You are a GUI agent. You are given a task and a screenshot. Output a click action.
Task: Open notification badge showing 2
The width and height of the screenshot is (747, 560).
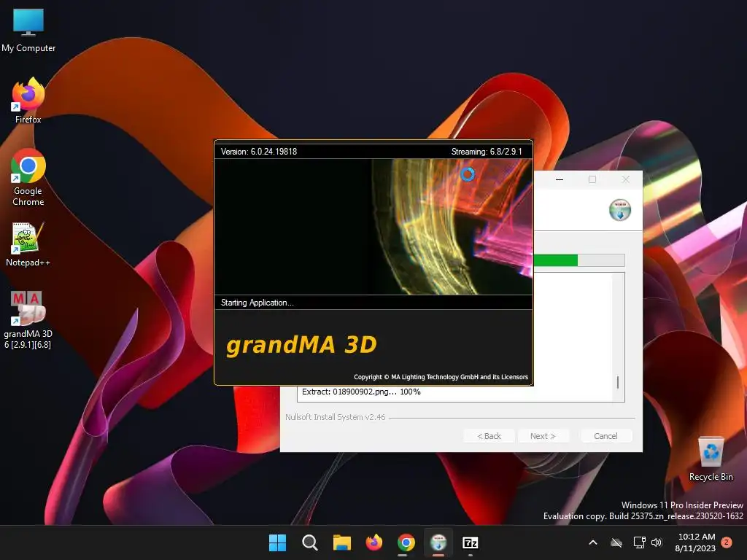(x=727, y=542)
